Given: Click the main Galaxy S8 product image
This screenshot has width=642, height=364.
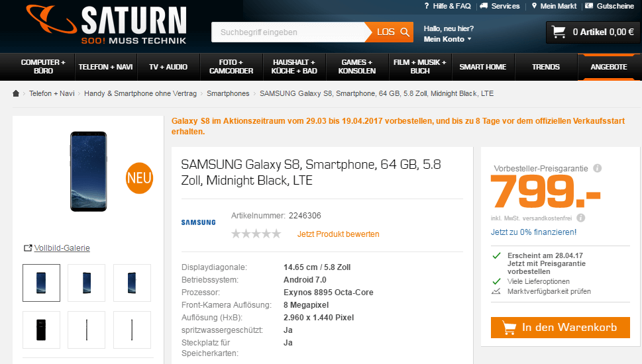Looking at the screenshot, I should (88, 171).
